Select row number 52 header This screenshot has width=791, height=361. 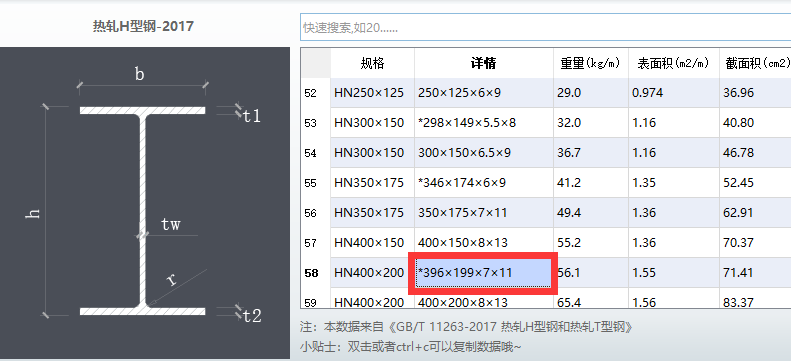tap(316, 93)
